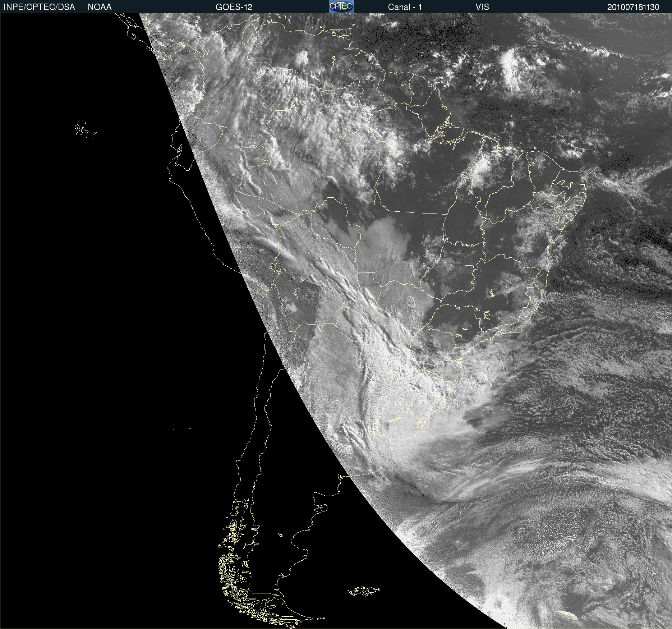Click the 201007181130 timestamp

click(633, 7)
